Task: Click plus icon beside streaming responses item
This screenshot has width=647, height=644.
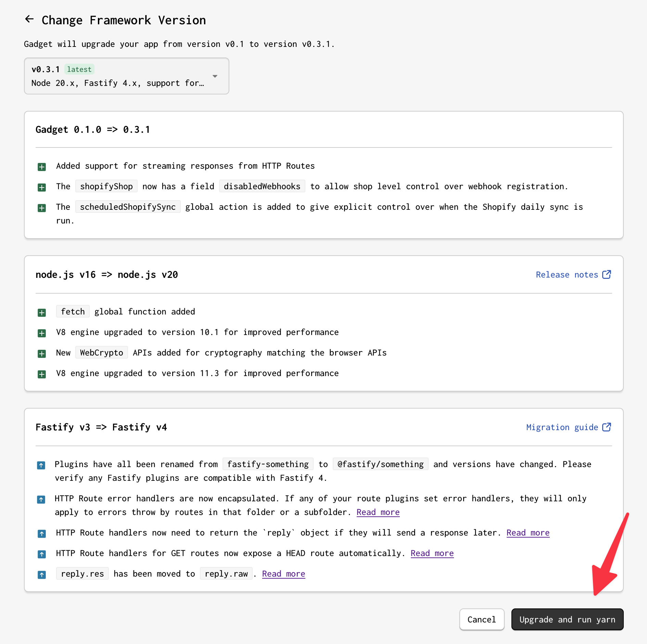Action: coord(42,167)
